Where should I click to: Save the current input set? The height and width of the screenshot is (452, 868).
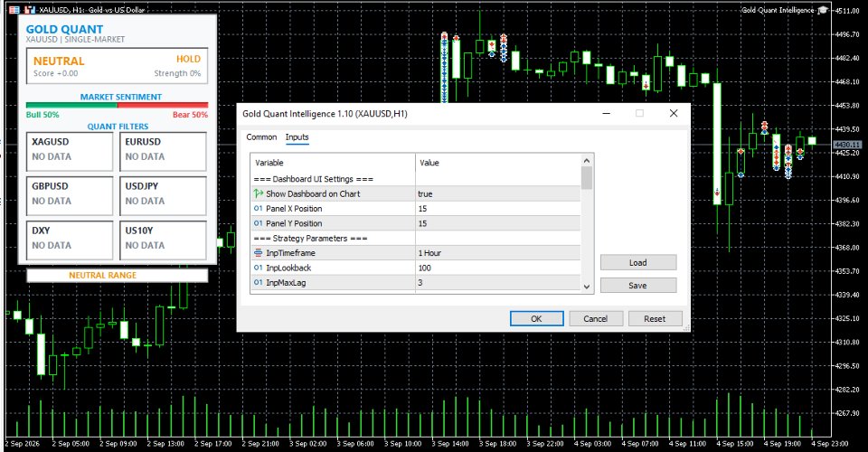638,286
